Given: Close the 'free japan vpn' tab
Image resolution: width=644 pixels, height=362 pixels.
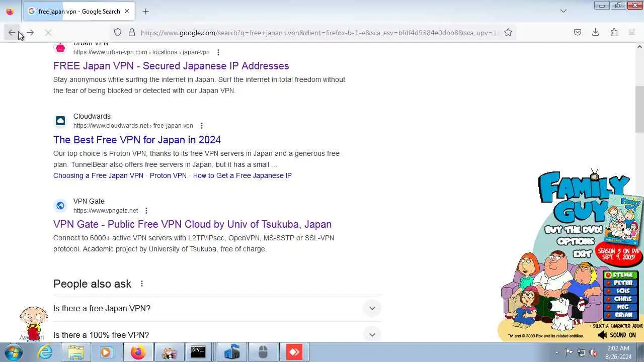Looking at the screenshot, I should (127, 11).
